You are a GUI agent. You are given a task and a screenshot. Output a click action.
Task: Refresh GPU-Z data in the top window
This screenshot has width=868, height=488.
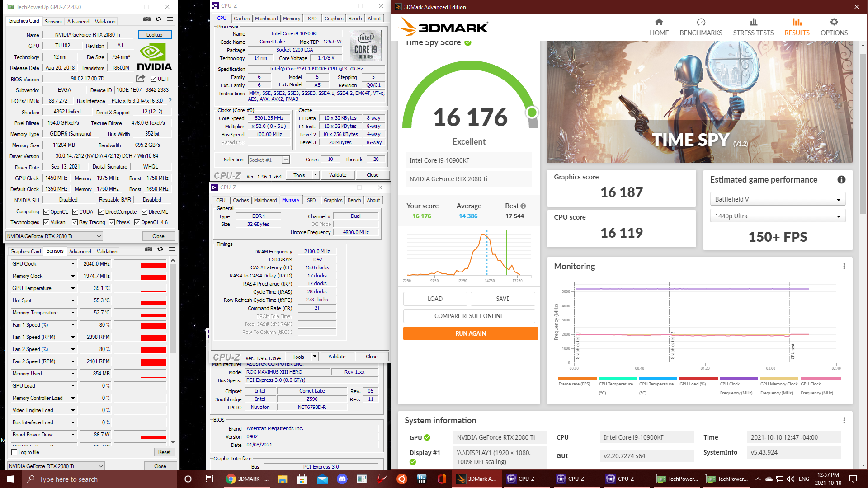coord(159,19)
